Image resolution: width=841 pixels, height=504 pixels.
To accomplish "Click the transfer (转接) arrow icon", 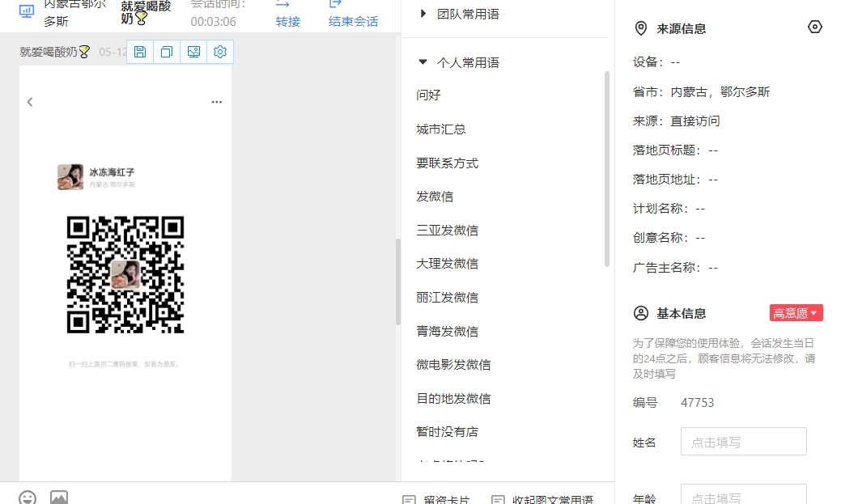I will pos(282,4).
